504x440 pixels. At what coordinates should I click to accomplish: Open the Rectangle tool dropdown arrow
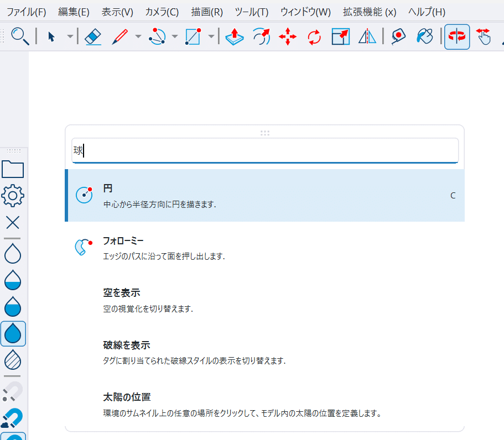coord(211,36)
